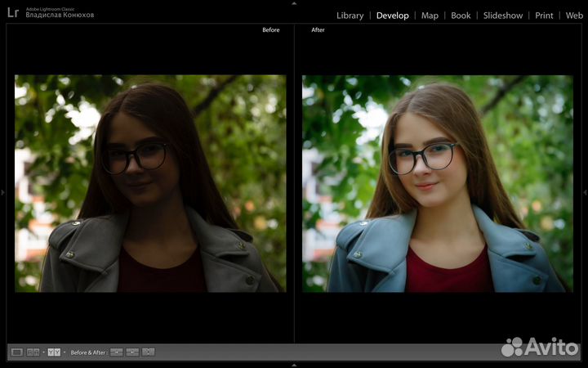
Task: Open the Slideshow module
Action: [x=503, y=16]
